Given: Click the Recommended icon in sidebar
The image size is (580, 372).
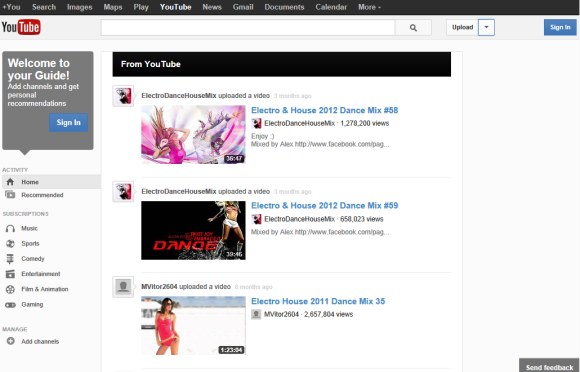Looking at the screenshot, I should coord(10,195).
